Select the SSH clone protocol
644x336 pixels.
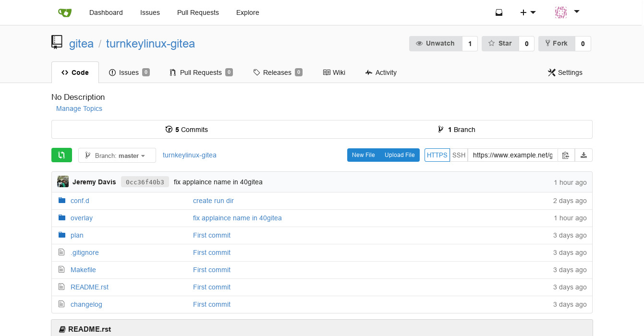pos(459,155)
